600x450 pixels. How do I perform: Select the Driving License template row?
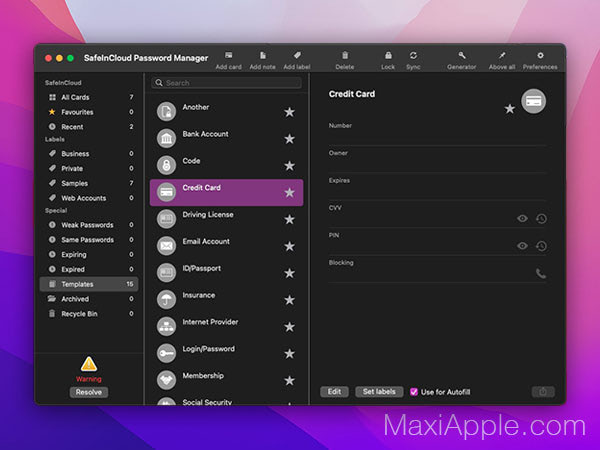[227, 219]
